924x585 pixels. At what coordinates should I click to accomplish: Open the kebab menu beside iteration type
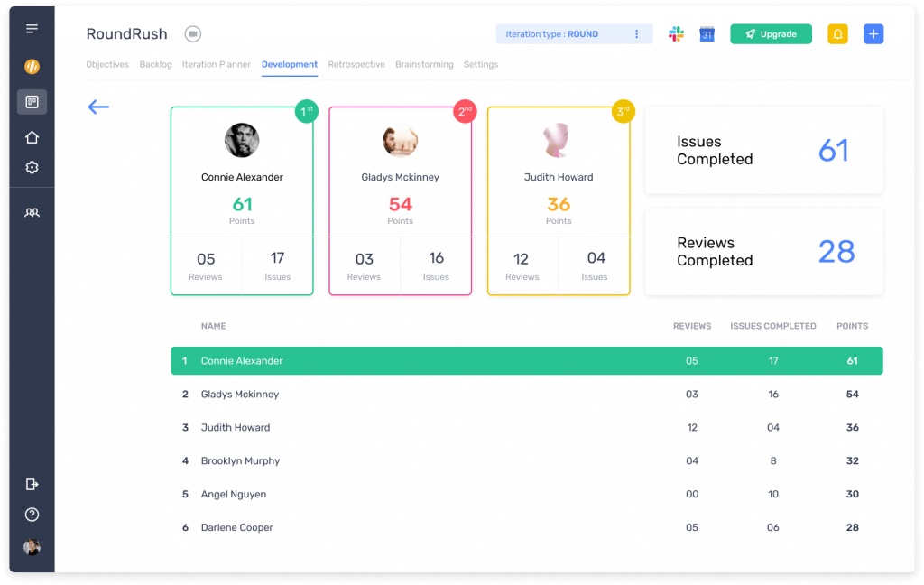637,33
